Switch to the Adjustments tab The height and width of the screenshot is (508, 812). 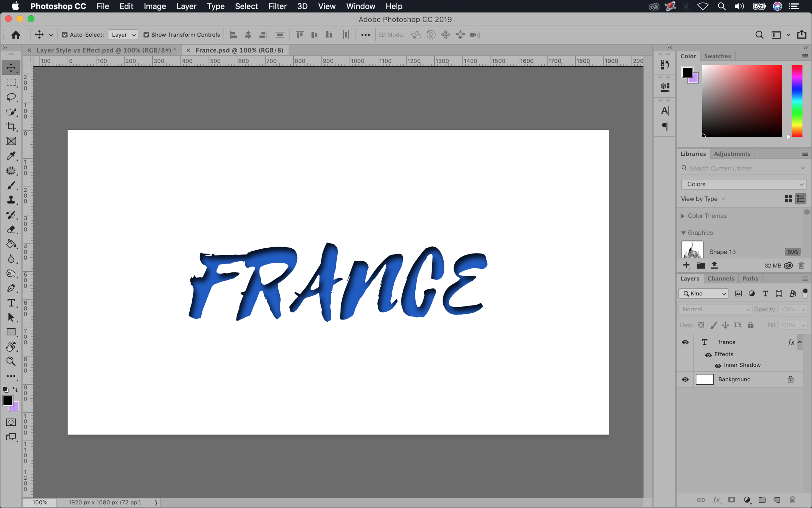click(x=732, y=153)
